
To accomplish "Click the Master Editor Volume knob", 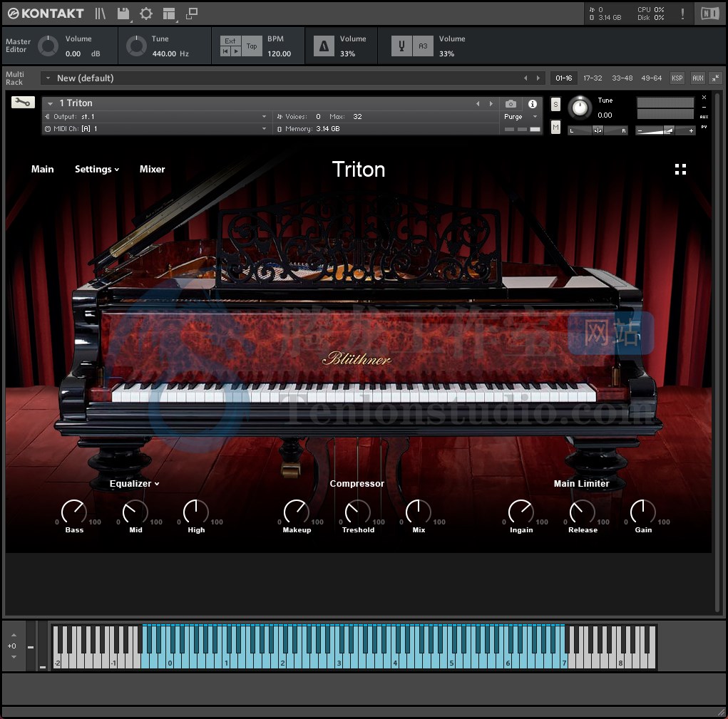I will click(48, 46).
